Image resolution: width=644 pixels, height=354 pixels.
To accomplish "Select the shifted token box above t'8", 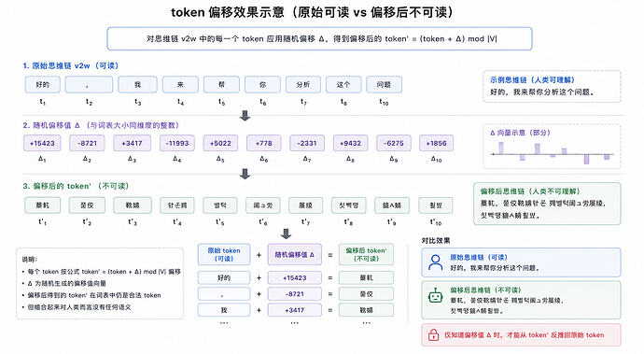I will (349, 205).
